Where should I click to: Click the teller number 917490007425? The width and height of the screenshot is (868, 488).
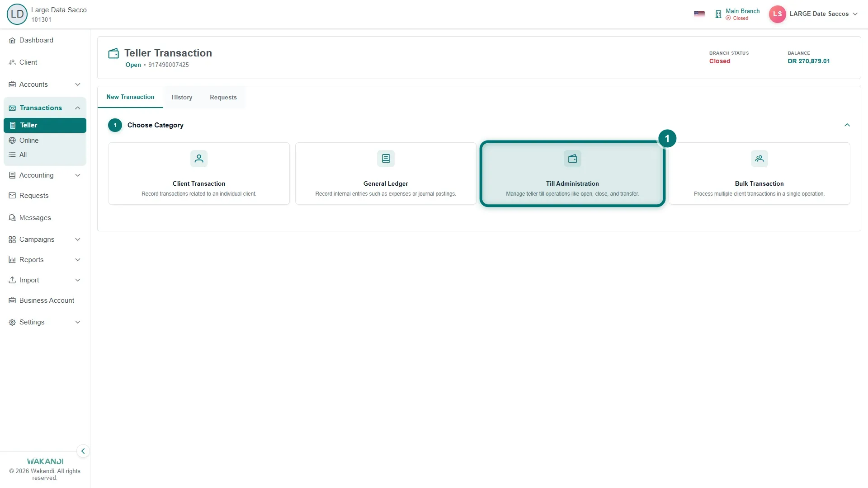tap(169, 65)
